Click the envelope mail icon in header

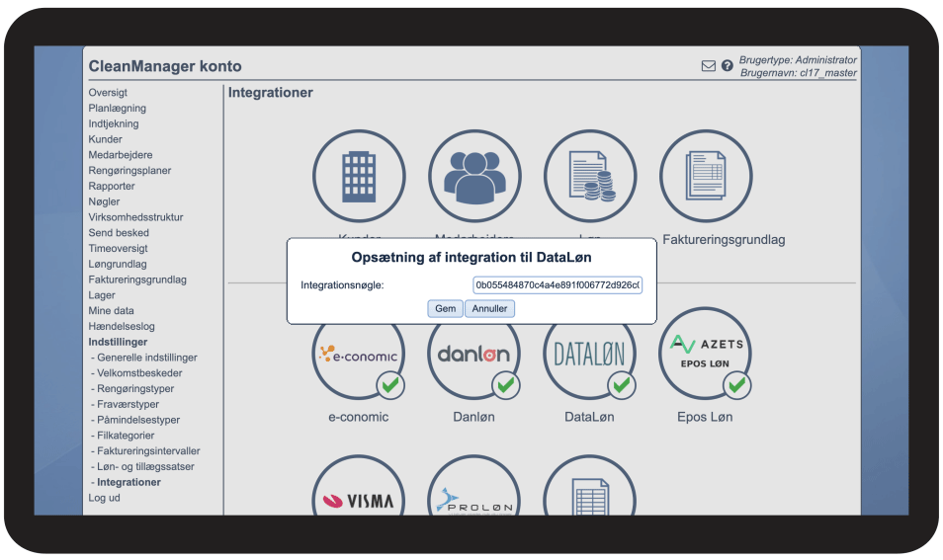click(x=709, y=65)
